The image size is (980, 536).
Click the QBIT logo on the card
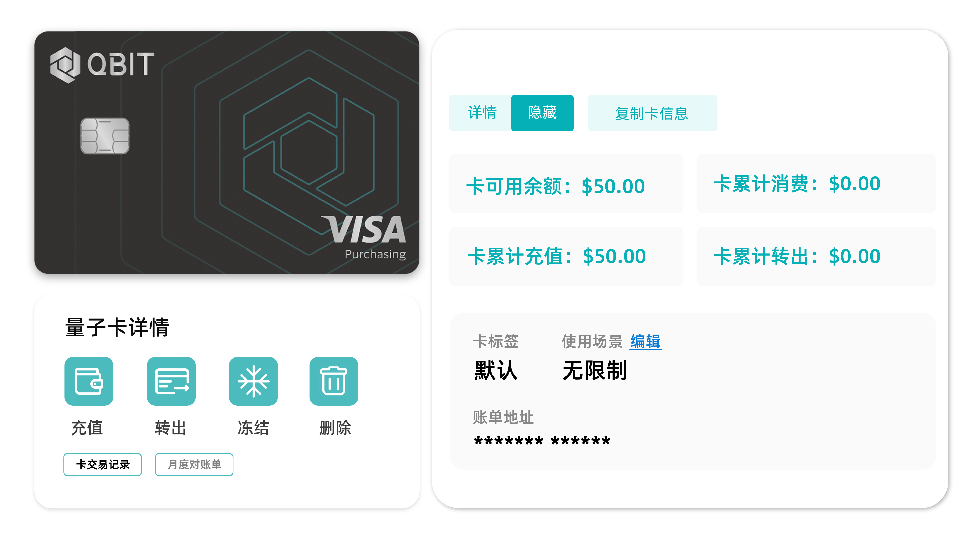tap(102, 65)
